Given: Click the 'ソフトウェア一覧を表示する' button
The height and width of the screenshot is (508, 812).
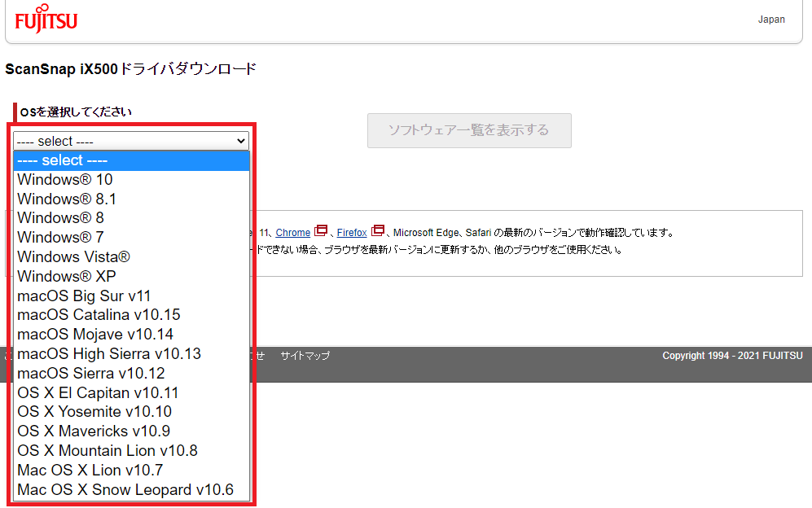Looking at the screenshot, I should 469,130.
